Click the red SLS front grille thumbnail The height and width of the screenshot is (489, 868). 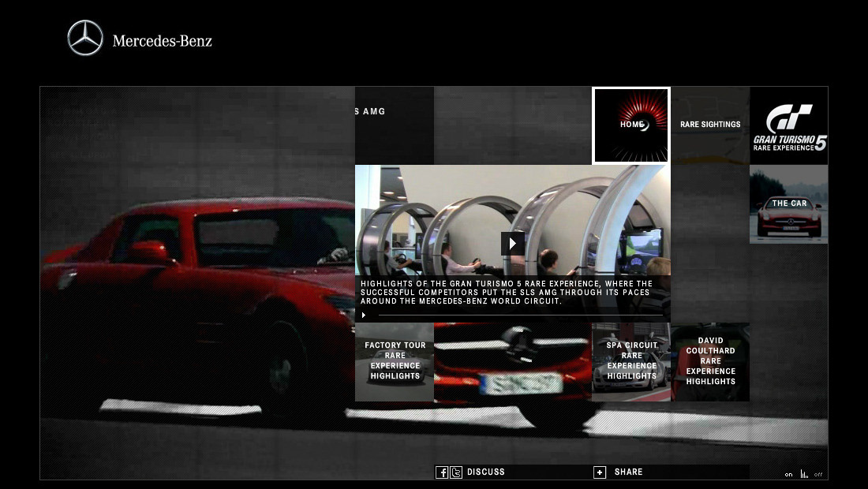point(513,362)
